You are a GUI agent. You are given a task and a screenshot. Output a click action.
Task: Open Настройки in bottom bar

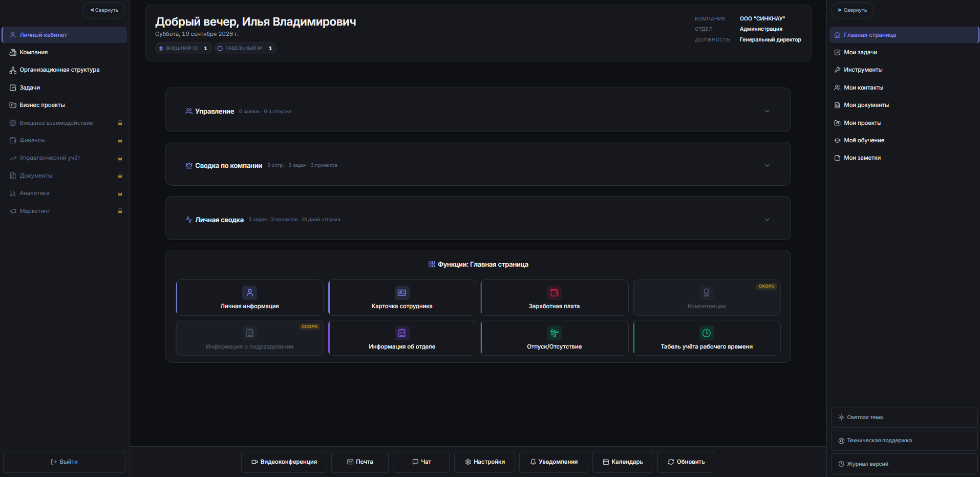click(484, 462)
